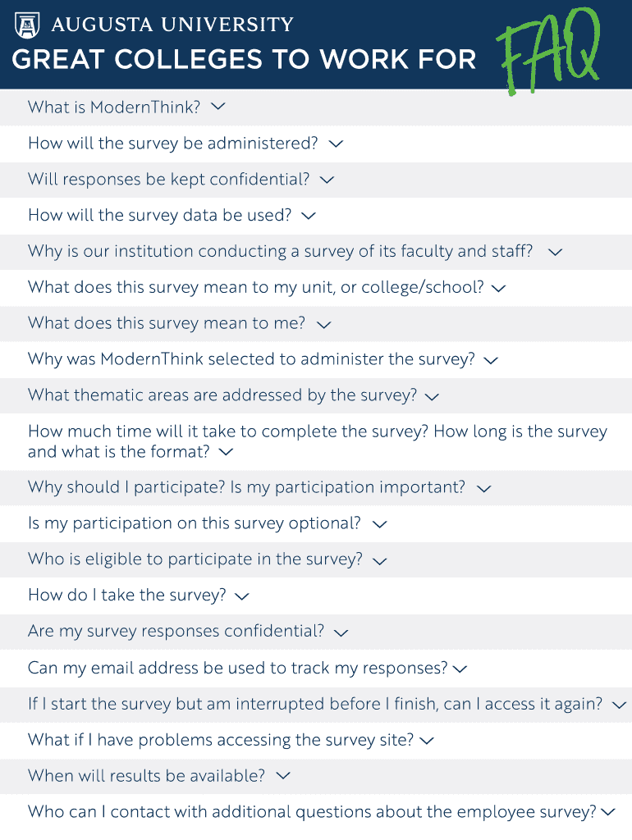Click "Why should I participate?" question text
This screenshot has width=632, height=840.
coord(246,488)
